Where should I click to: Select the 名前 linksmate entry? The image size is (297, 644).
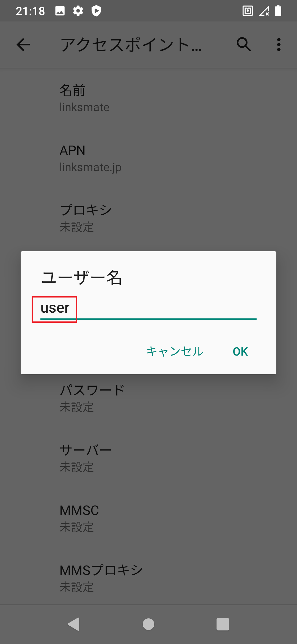[x=148, y=98]
